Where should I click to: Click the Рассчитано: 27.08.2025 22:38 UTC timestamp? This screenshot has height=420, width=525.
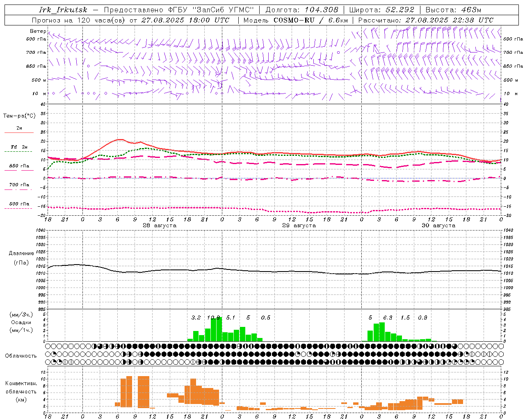426,20
